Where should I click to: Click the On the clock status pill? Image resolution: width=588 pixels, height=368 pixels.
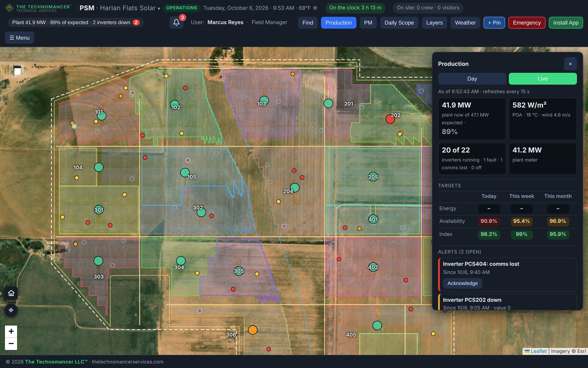[x=355, y=8]
